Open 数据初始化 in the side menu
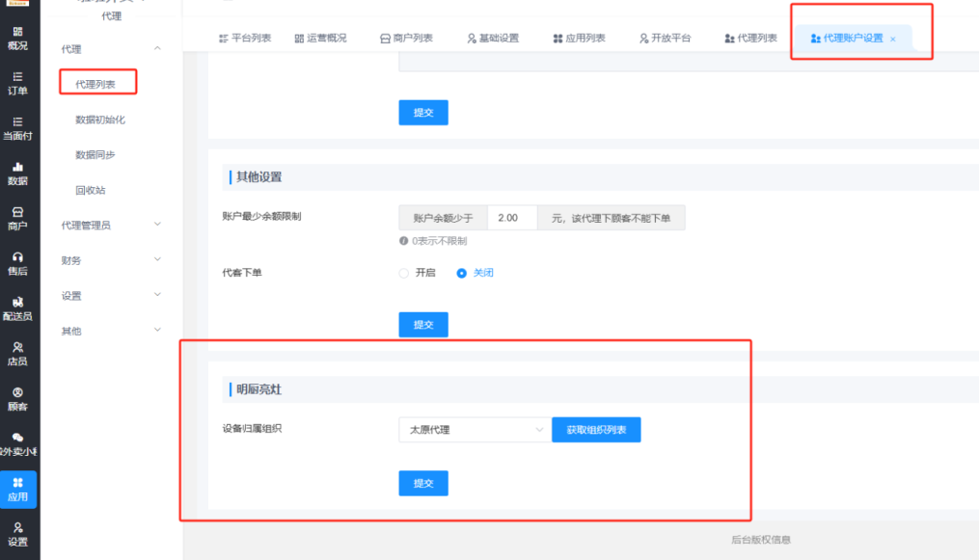Viewport: 979px width, 560px height. pos(100,120)
